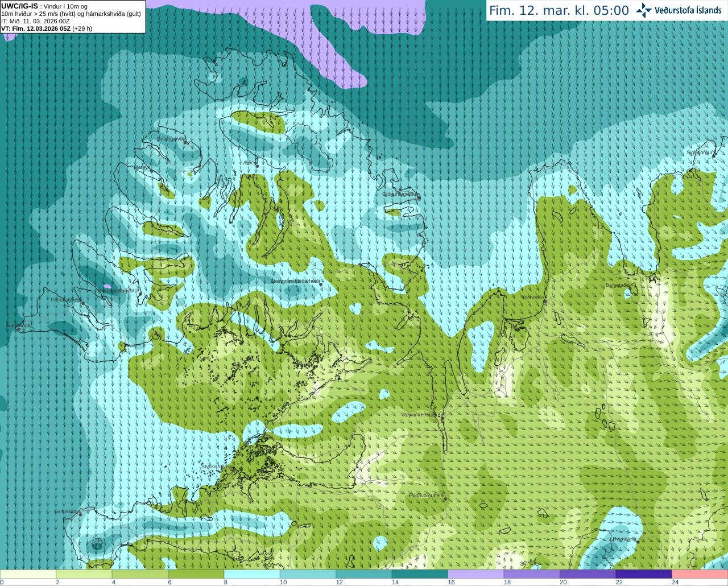Select the Reykir í Hrútafirði station label
728x586 pixels.
click(x=421, y=415)
